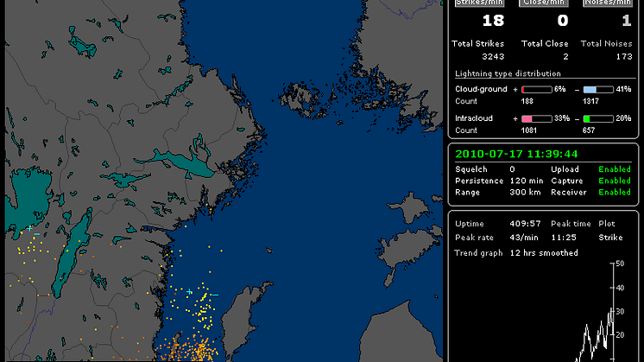
Task: Click the cyan plus marker near the western lake
Action: pos(29,228)
